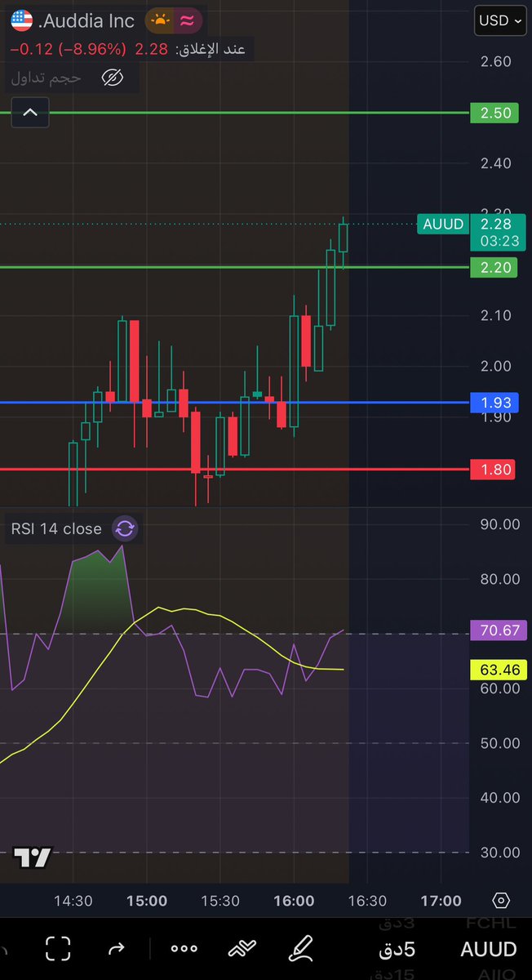532x980 pixels.
Task: Tap the Auddia Inc symbol title
Action: tap(86, 20)
